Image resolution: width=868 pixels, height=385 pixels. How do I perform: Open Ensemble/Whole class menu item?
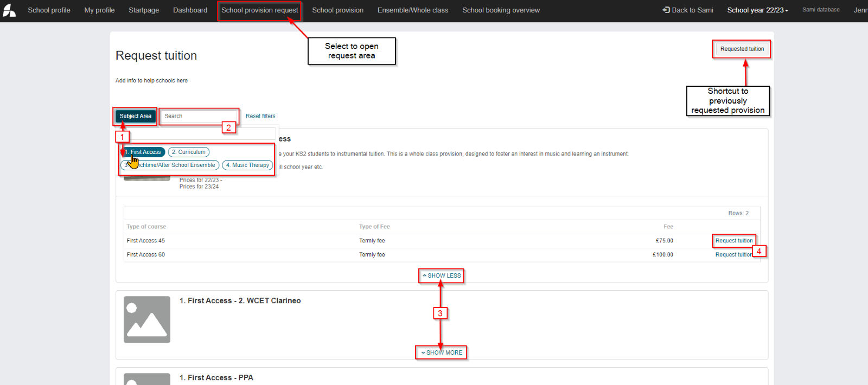413,10
